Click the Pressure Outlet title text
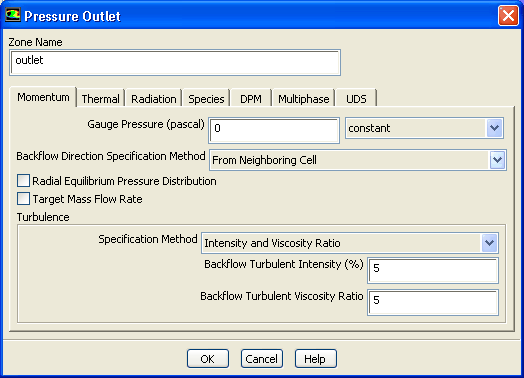Screen dimensions: 524x378 [72, 16]
